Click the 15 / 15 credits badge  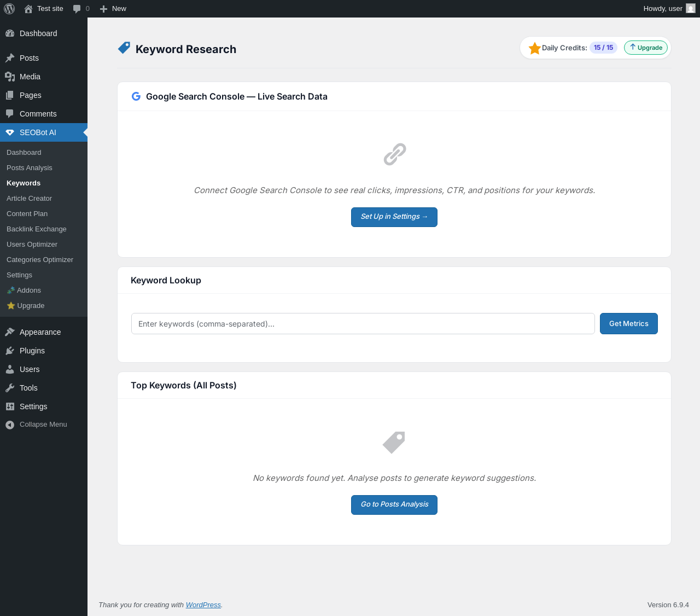coord(604,48)
